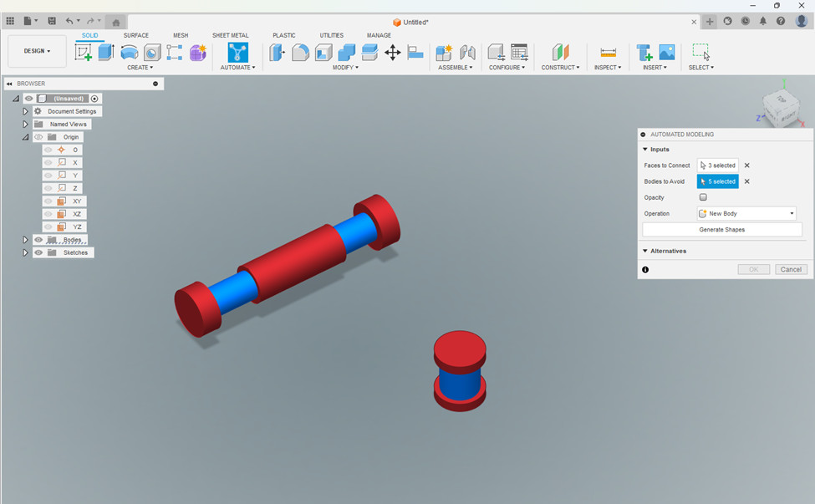Select the Extrude tool
The height and width of the screenshot is (504, 815).
click(106, 52)
